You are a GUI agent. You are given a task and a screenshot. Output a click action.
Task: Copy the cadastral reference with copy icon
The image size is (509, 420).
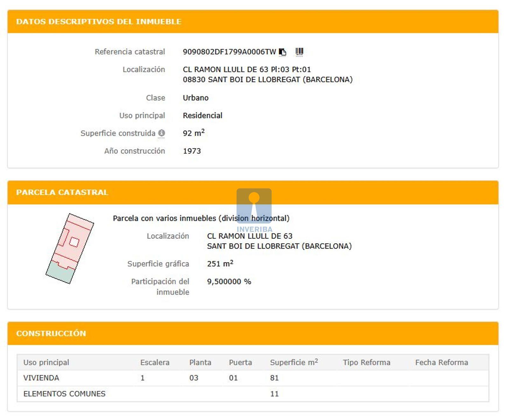(x=282, y=52)
